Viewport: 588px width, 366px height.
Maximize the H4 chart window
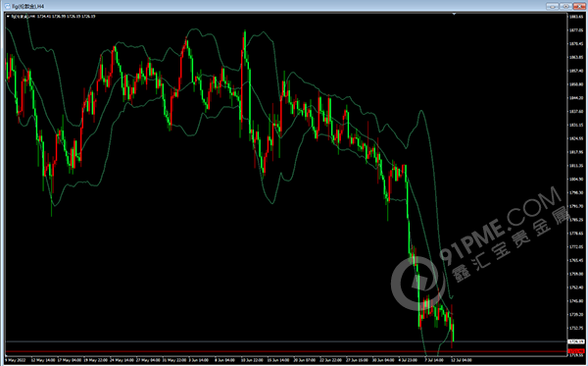[565, 6]
